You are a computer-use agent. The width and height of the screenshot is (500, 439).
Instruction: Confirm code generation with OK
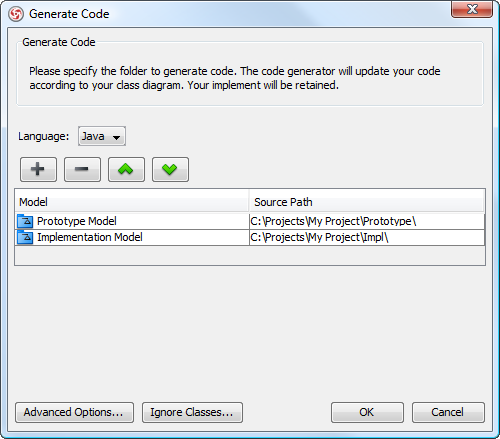coord(367,412)
